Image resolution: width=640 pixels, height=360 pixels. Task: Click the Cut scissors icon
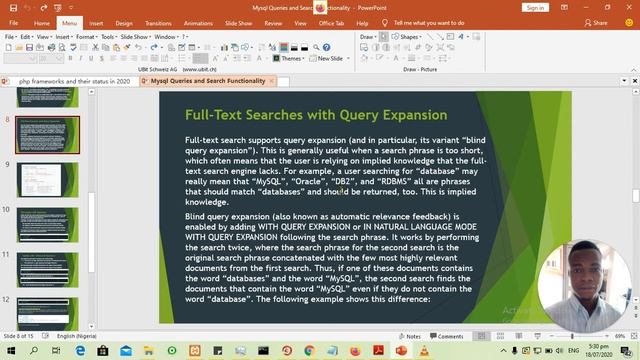pos(95,47)
